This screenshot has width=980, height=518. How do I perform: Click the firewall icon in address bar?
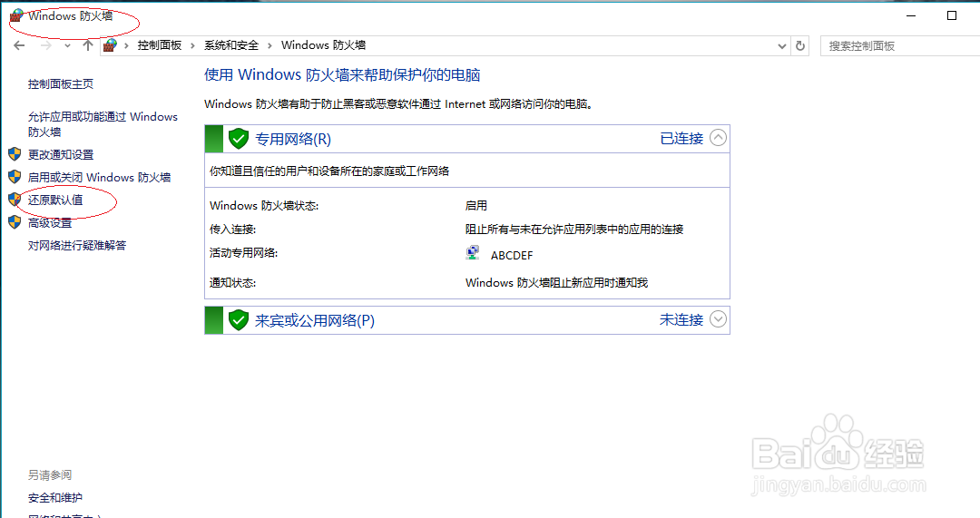click(x=110, y=45)
